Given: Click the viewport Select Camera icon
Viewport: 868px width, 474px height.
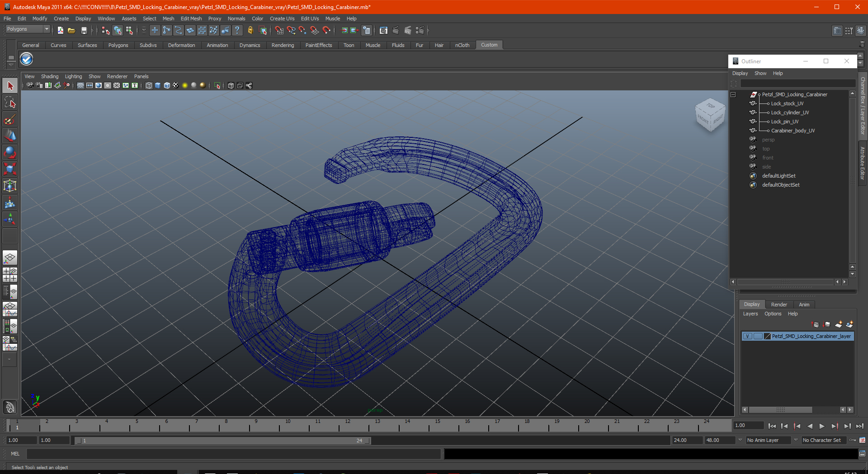Looking at the screenshot, I should (30, 85).
